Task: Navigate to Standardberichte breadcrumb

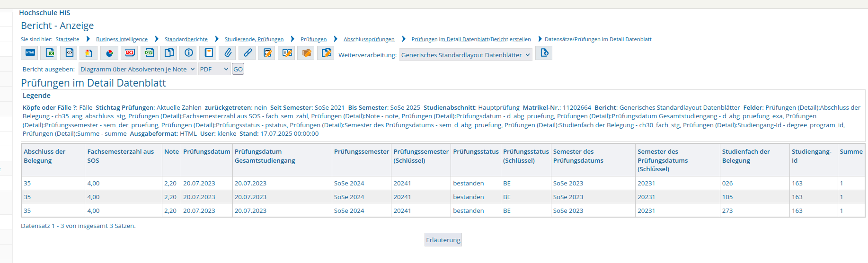Action: [186, 39]
